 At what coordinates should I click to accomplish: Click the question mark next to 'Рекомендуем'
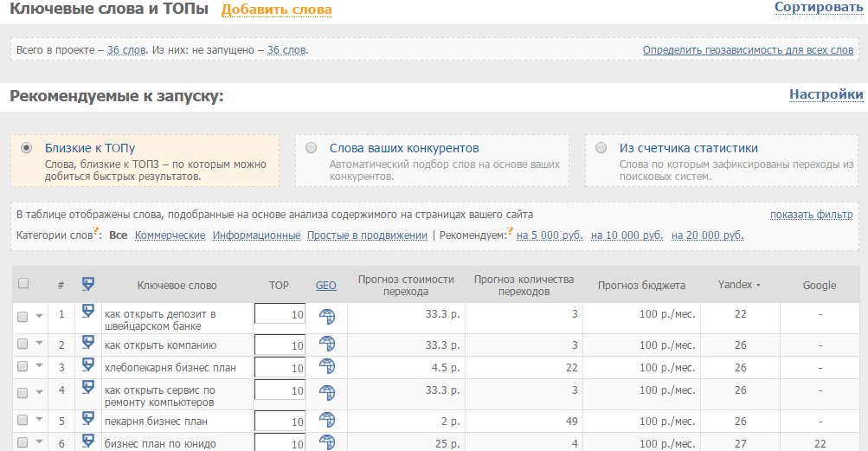(510, 231)
